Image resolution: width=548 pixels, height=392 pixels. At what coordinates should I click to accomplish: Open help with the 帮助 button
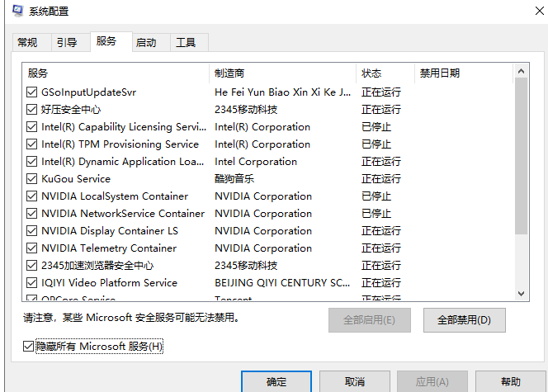point(510,381)
